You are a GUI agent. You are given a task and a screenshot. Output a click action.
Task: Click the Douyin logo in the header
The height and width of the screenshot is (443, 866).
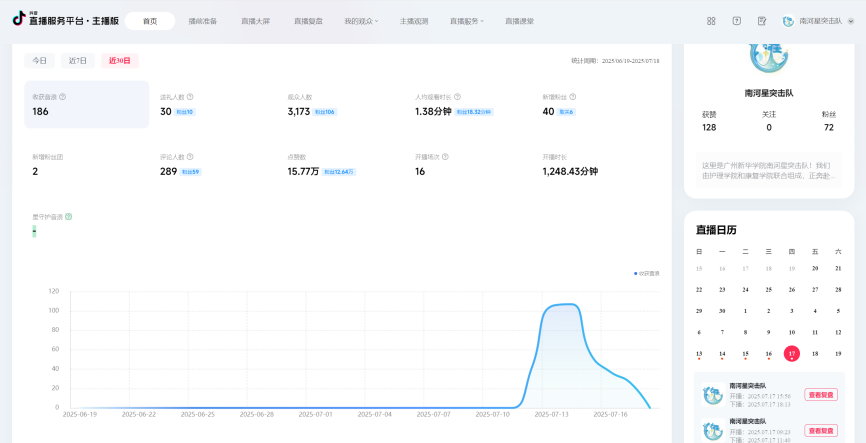(19, 19)
